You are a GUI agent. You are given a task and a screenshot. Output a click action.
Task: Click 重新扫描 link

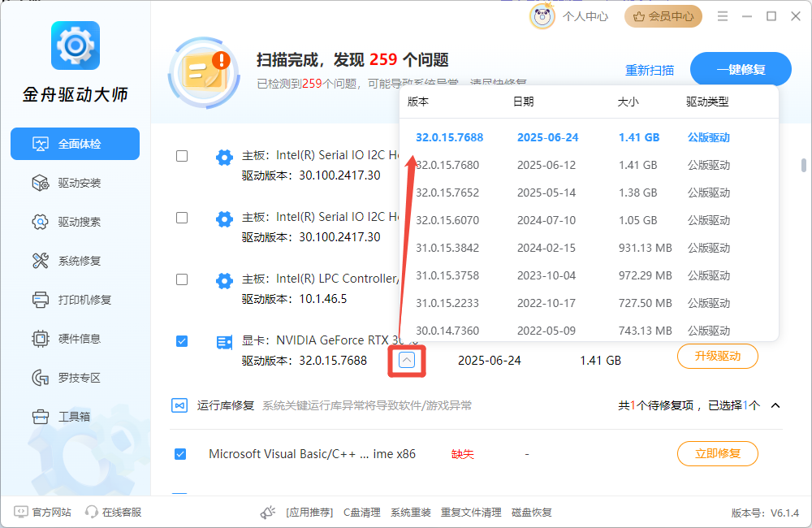(x=650, y=70)
